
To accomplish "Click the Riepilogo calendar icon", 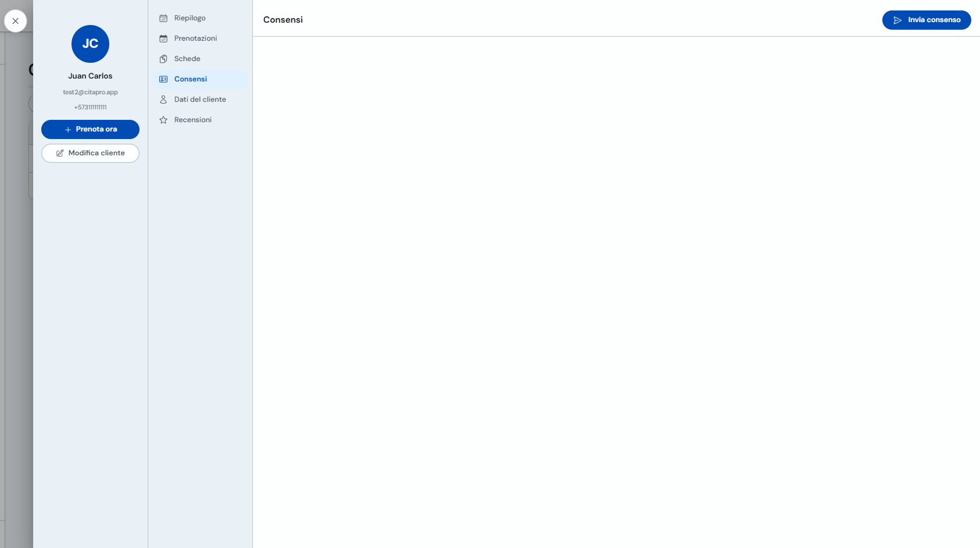I will click(163, 18).
